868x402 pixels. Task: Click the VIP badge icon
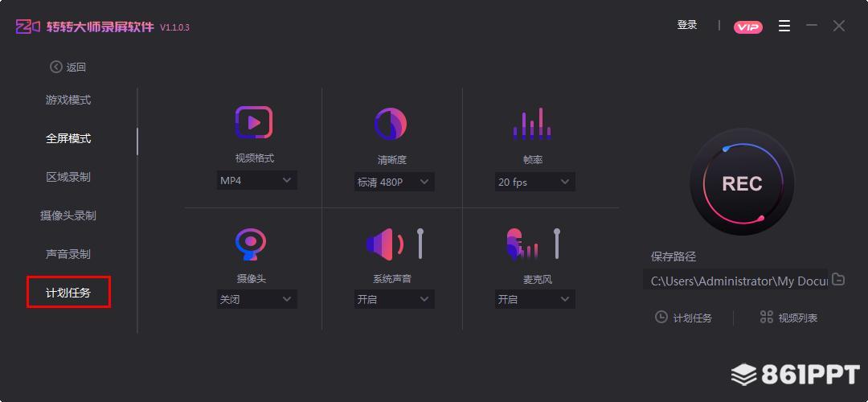[748, 27]
